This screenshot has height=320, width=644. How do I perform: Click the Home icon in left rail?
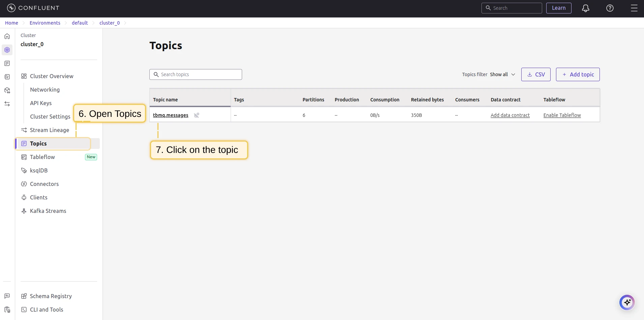(7, 36)
